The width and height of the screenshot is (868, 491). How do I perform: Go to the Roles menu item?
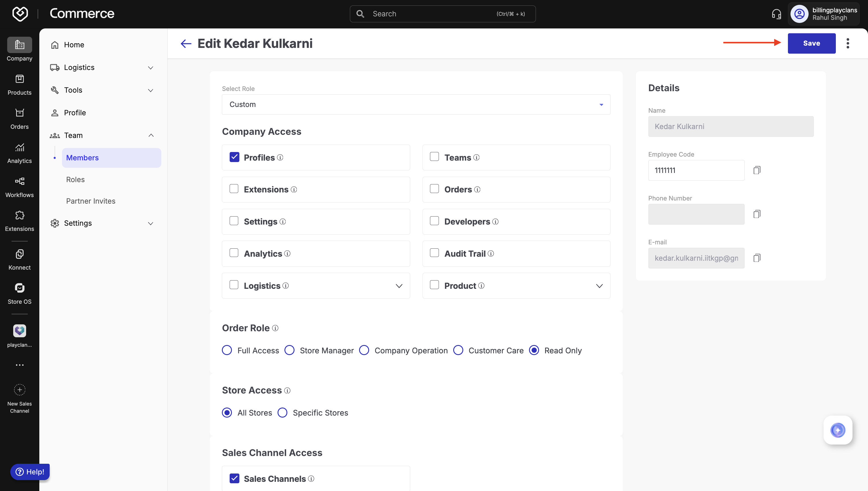coord(75,180)
